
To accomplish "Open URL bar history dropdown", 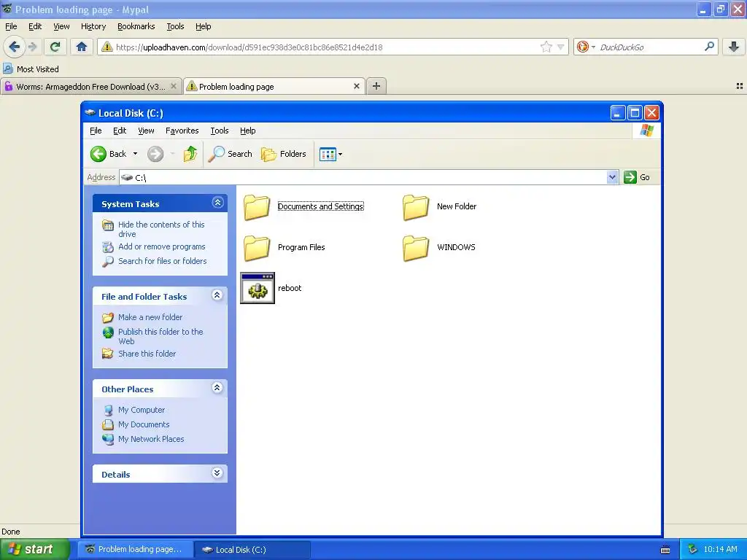I will click(x=561, y=47).
